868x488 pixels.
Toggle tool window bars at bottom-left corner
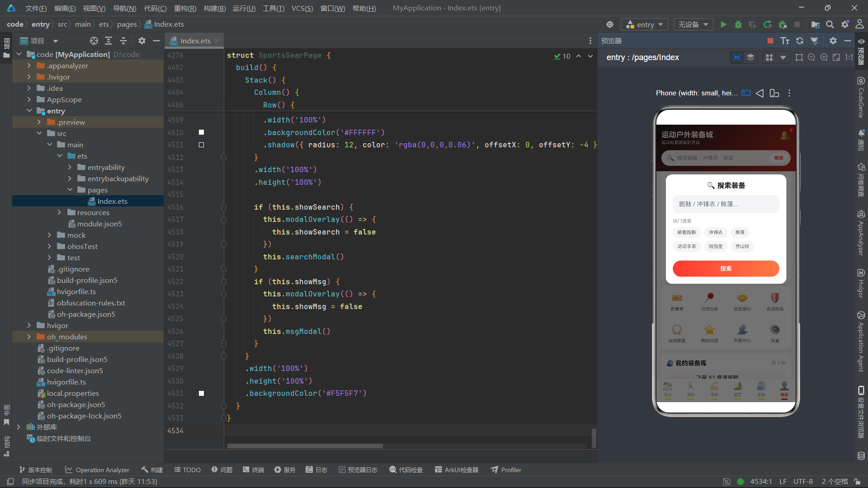tap(10, 482)
